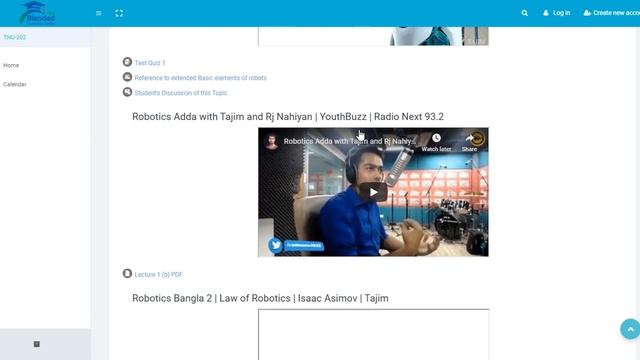Click the quiz icon beside Test Quiz 1
This screenshot has width=640, height=360.
(127, 62)
